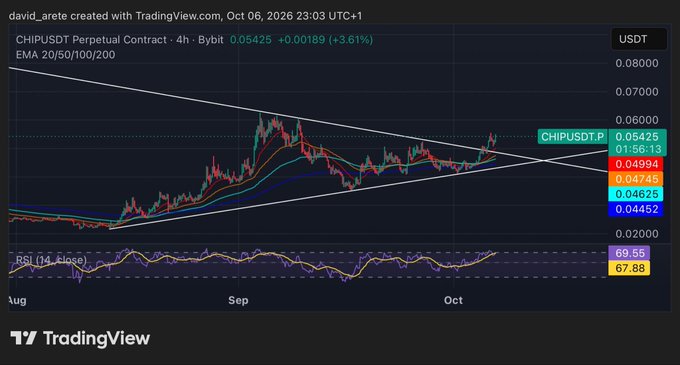This screenshot has width=680, height=365.
Task: Select the orange EMA value 0.04745
Action: click(x=636, y=179)
